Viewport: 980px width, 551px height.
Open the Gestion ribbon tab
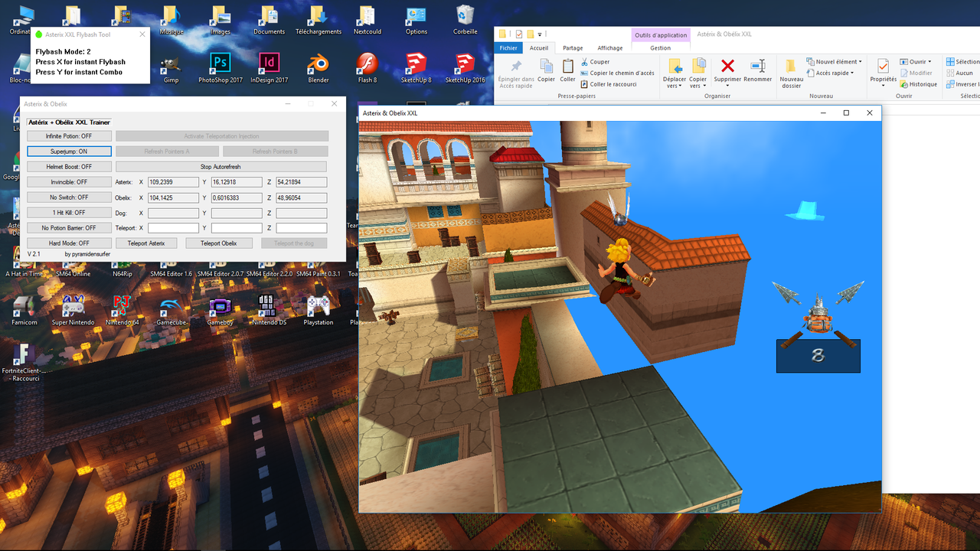[x=661, y=47]
